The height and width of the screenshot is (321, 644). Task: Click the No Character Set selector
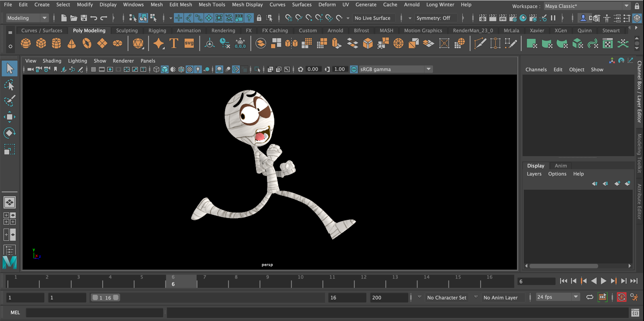tap(447, 297)
